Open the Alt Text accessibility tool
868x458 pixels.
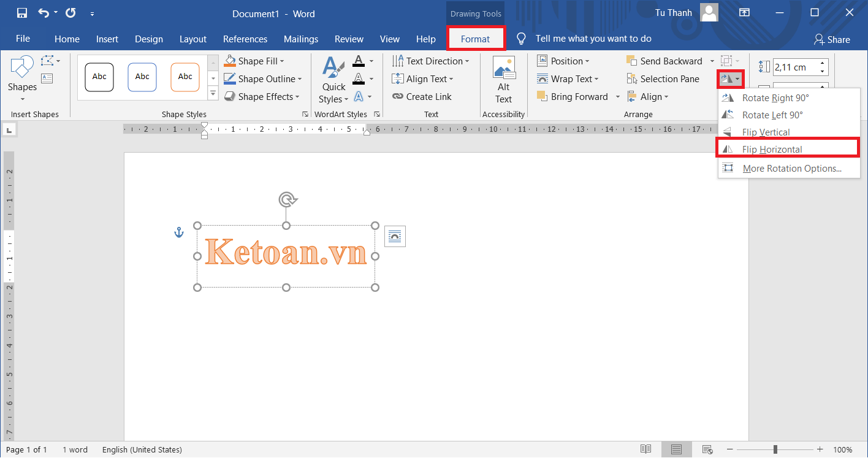pos(503,80)
